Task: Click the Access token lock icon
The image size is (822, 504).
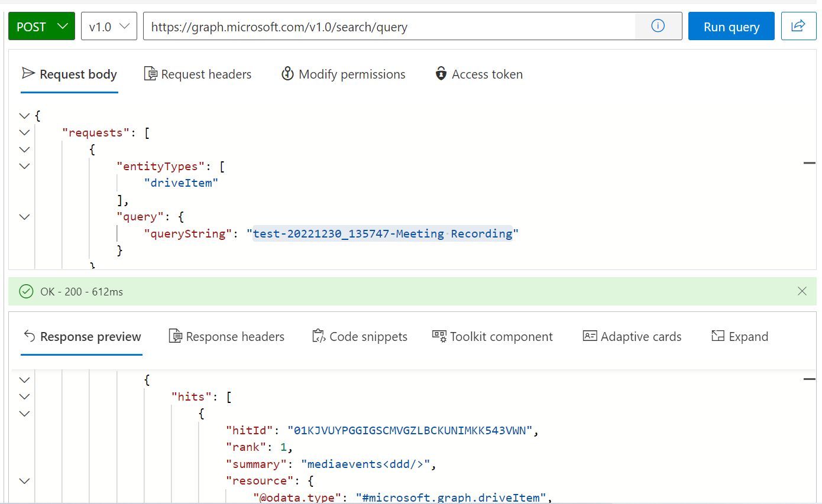Action: pyautogui.click(x=441, y=74)
